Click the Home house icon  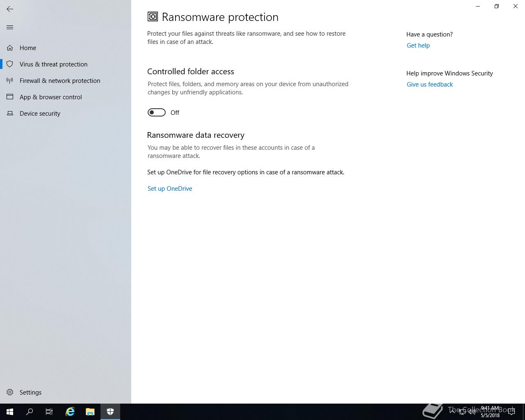[10, 48]
